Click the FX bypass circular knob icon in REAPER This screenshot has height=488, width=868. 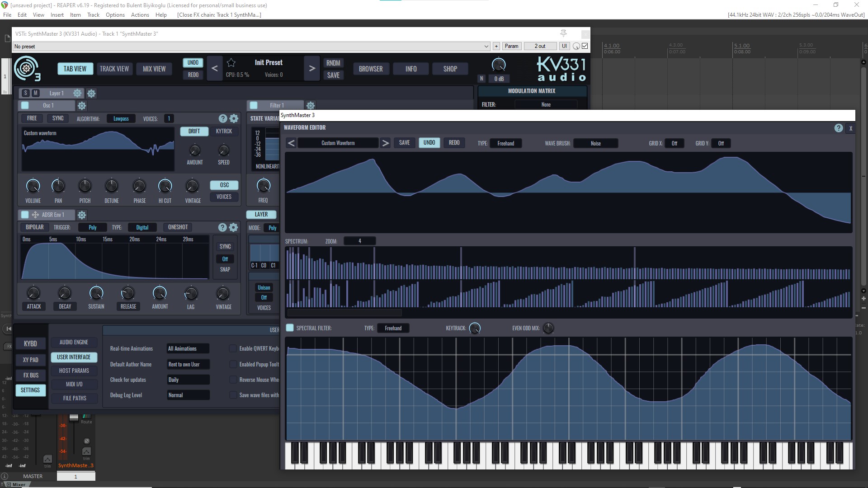[x=576, y=46]
